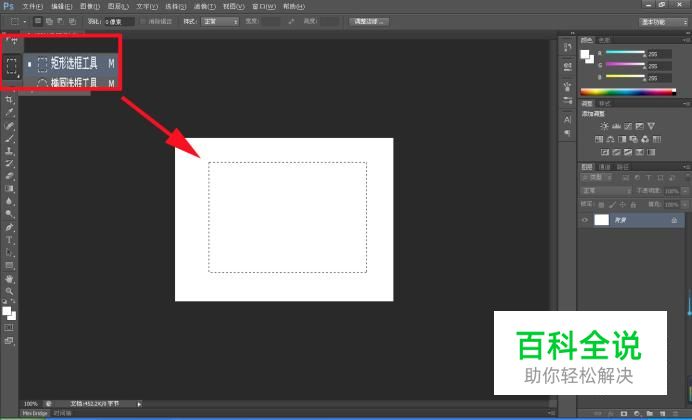Viewport: 692px width, 420px height.
Task: Add a Photo Filter adjustment
Action: 633,139
